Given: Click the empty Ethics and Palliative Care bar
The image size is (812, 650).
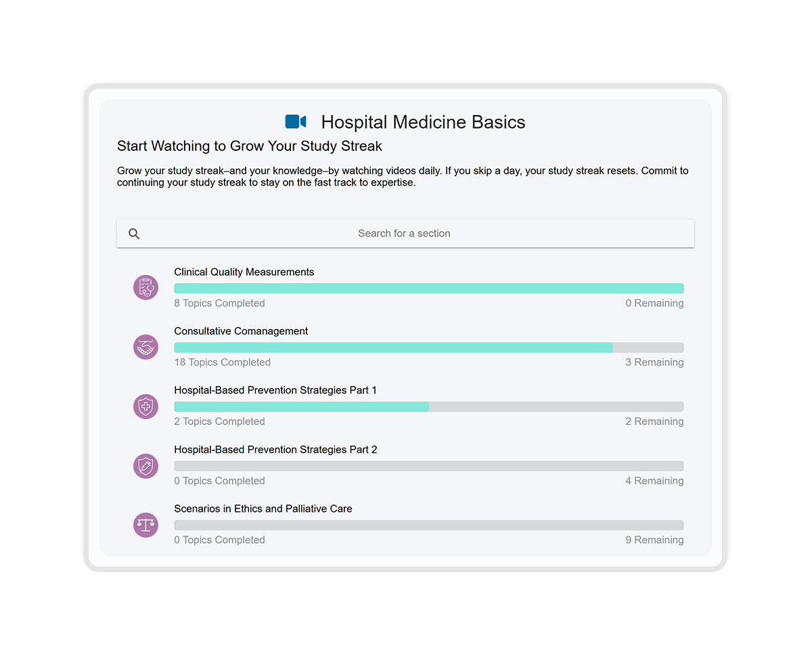Looking at the screenshot, I should pyautogui.click(x=429, y=525).
